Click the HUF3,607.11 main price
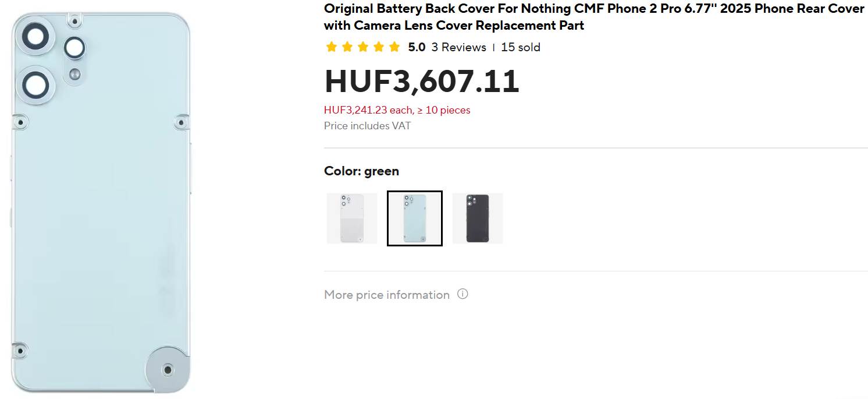Viewport: 868px width, 399px height. click(422, 81)
